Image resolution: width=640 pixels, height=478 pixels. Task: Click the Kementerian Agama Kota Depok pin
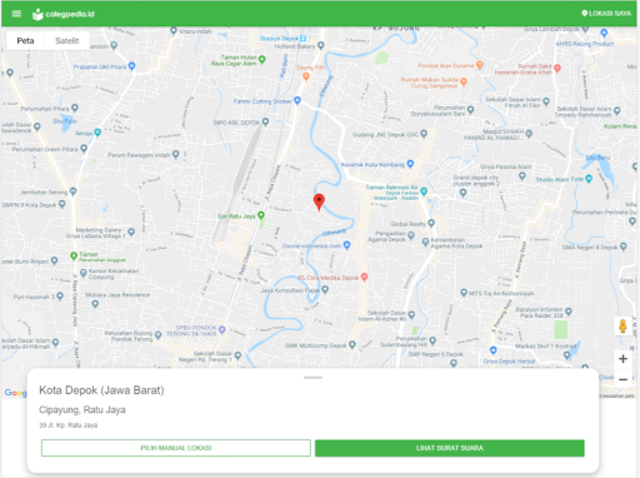[425, 242]
